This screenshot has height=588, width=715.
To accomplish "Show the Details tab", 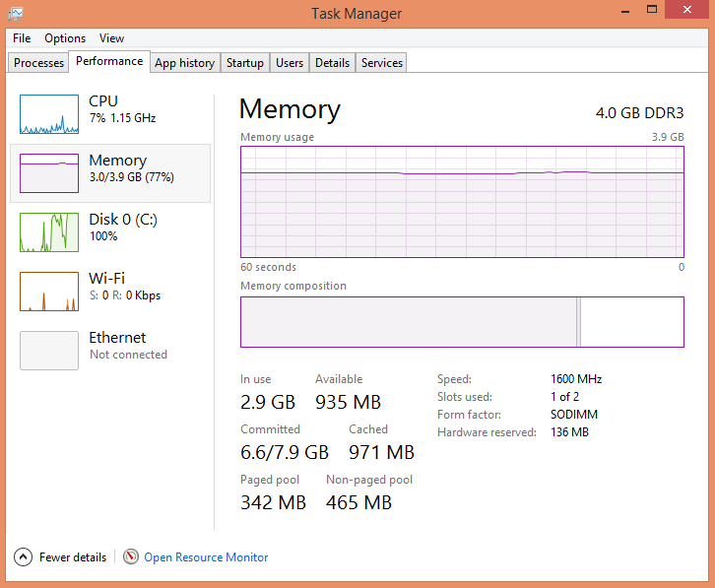I will [332, 63].
